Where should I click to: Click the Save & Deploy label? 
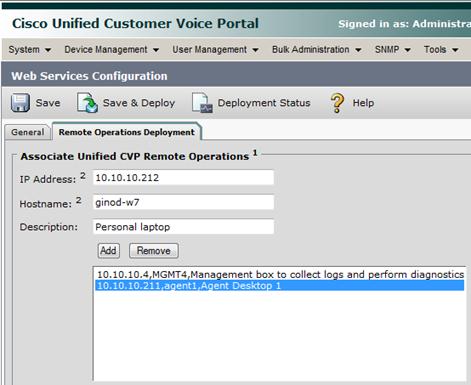(139, 103)
